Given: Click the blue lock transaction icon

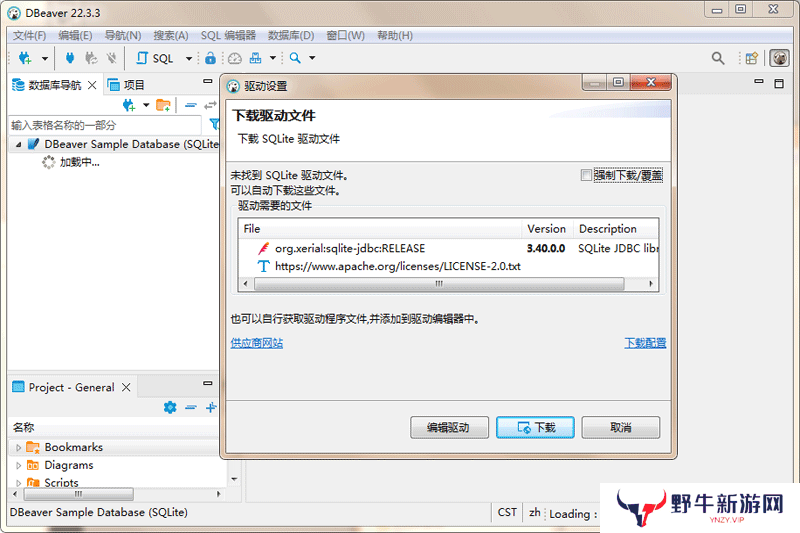Looking at the screenshot, I should pos(210,58).
